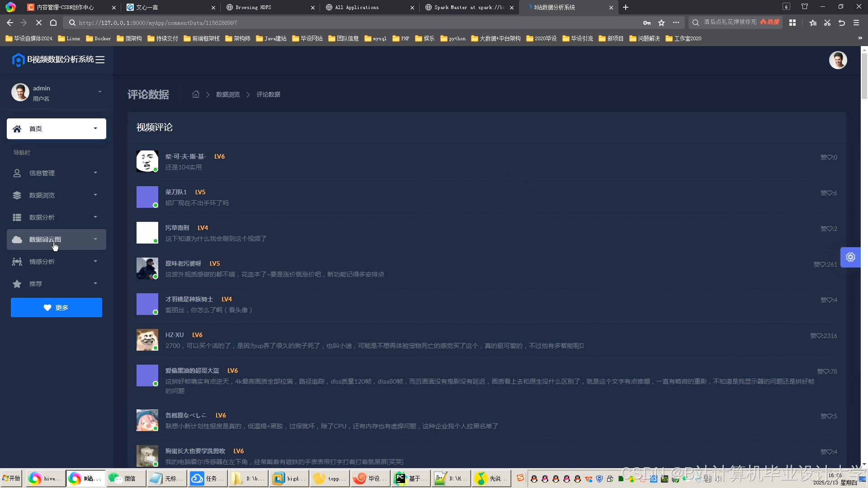Stop page loading with the X icon

pos(39,23)
